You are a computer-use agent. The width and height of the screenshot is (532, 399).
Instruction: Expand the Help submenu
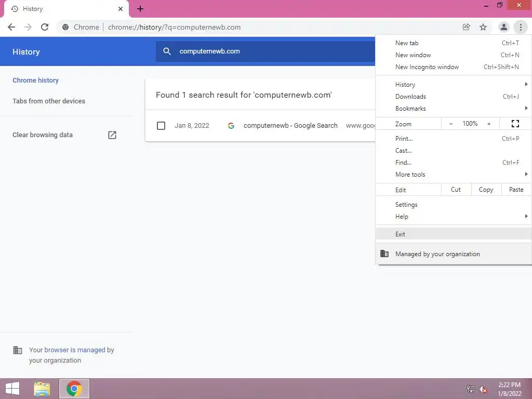tap(454, 217)
